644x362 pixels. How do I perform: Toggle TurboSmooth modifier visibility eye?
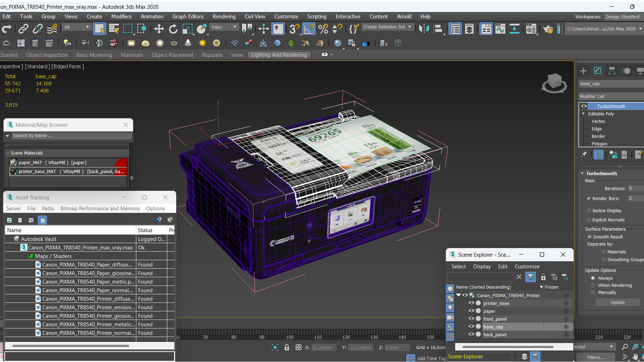point(584,106)
